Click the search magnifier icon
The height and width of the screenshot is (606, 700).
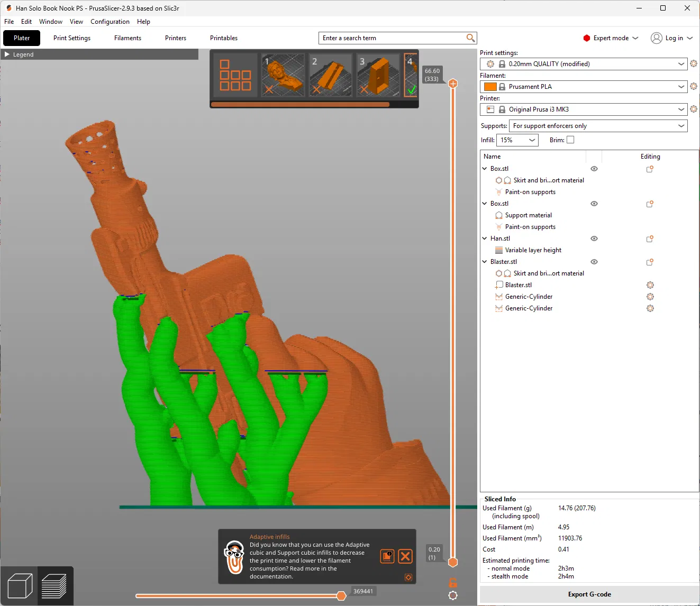pyautogui.click(x=470, y=38)
